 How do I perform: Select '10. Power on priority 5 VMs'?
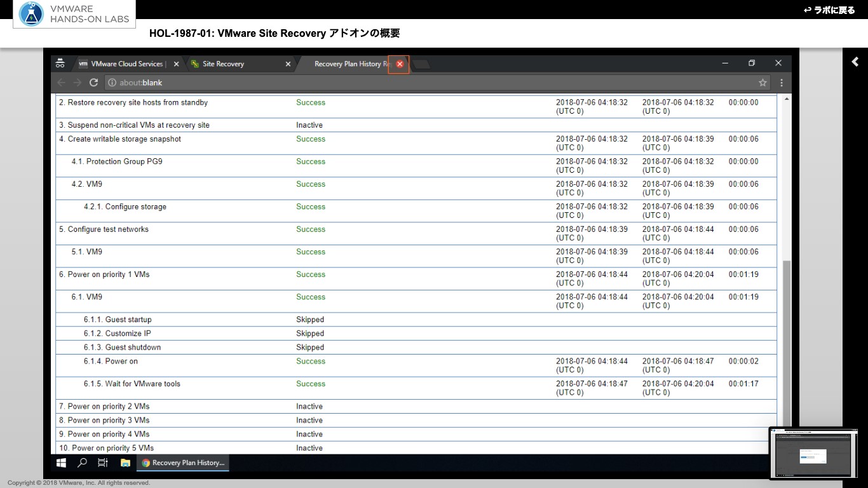pyautogui.click(x=416, y=448)
